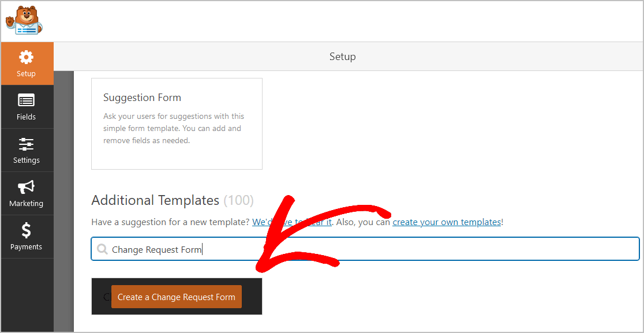The width and height of the screenshot is (644, 333).
Task: Click the WPForms bear mascot logo
Action: [24, 20]
